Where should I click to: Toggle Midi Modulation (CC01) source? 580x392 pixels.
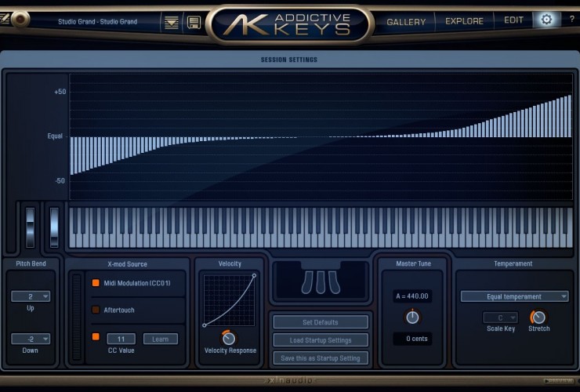pyautogui.click(x=96, y=283)
